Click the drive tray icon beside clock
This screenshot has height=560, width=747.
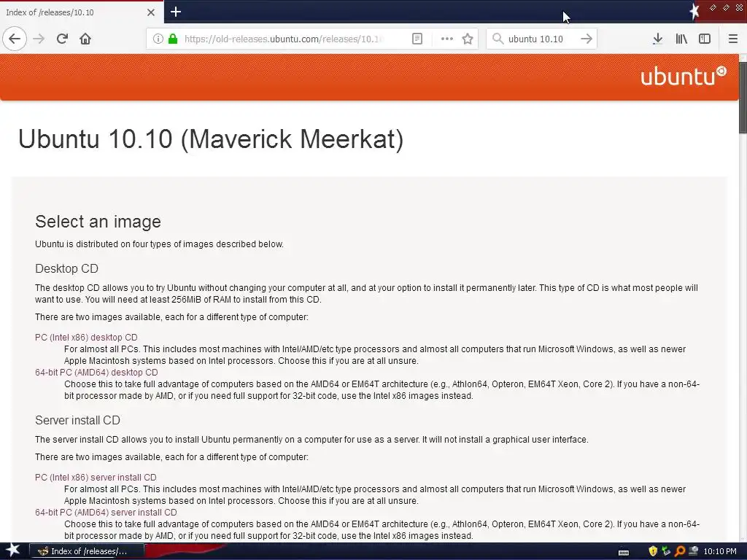click(x=693, y=551)
